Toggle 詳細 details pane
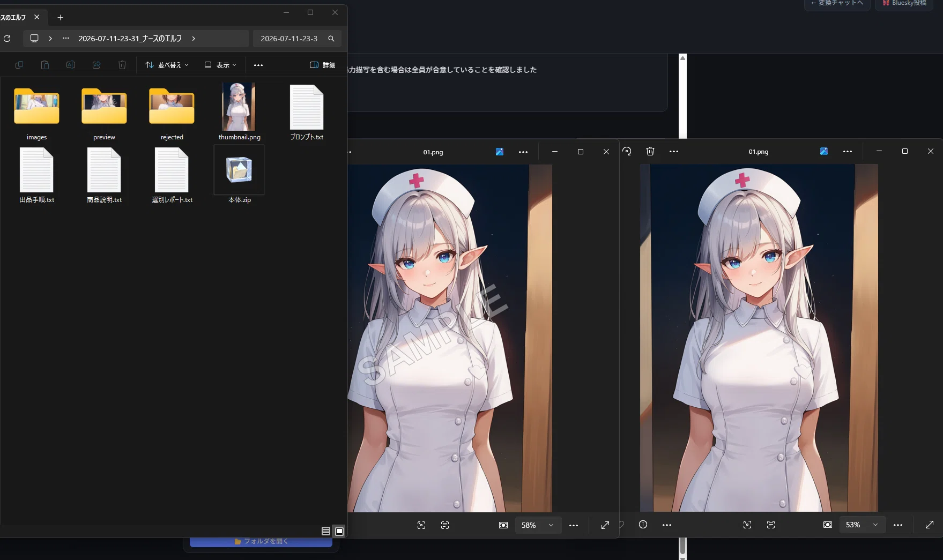Screen dimensions: 943x560 323,65
